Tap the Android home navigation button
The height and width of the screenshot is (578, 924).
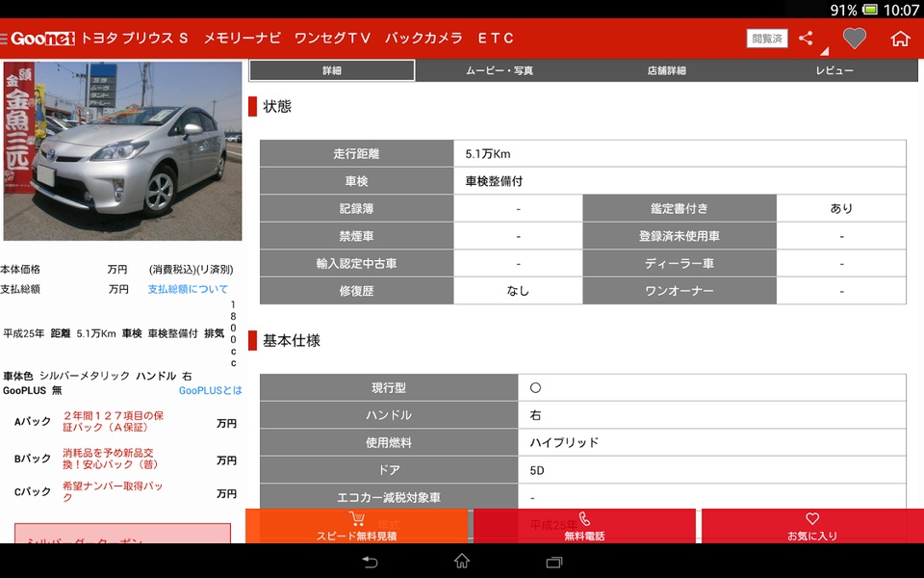click(x=462, y=561)
